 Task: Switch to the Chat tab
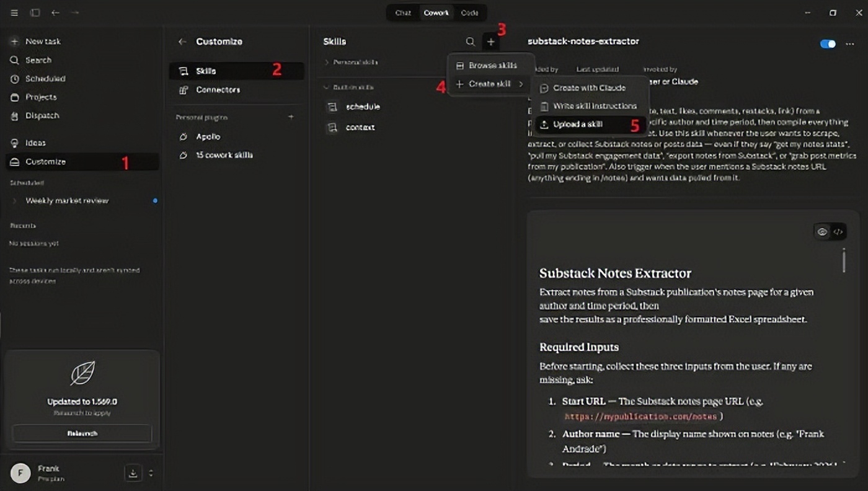click(403, 13)
